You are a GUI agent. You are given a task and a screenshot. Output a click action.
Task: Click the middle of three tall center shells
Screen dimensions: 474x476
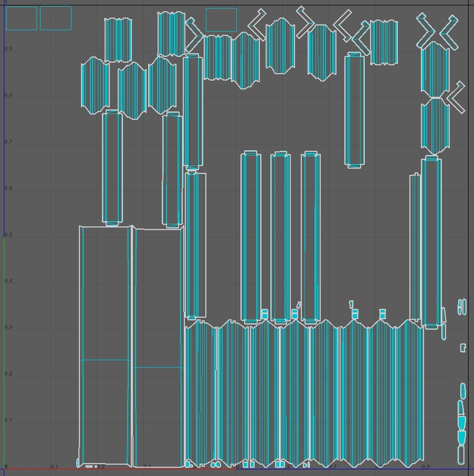(x=280, y=238)
